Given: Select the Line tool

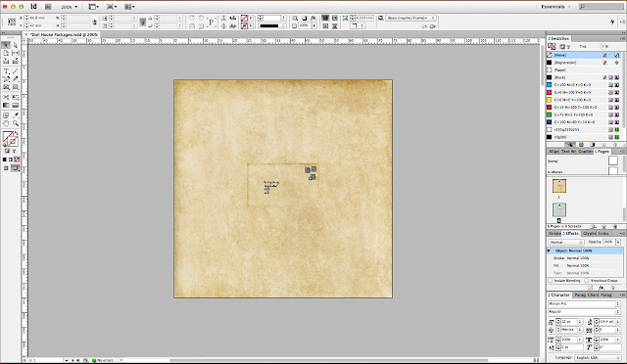Looking at the screenshot, I should 16,71.
